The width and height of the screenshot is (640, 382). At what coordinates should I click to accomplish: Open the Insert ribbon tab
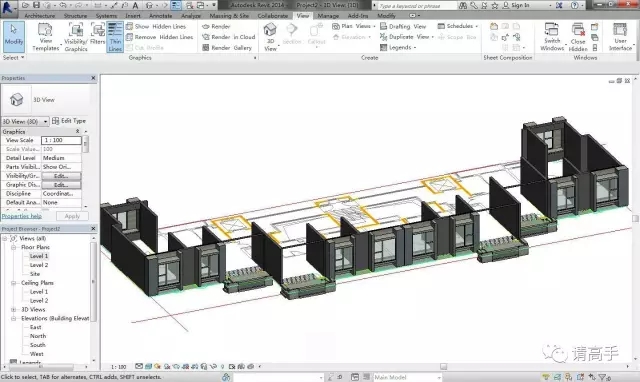[133, 16]
